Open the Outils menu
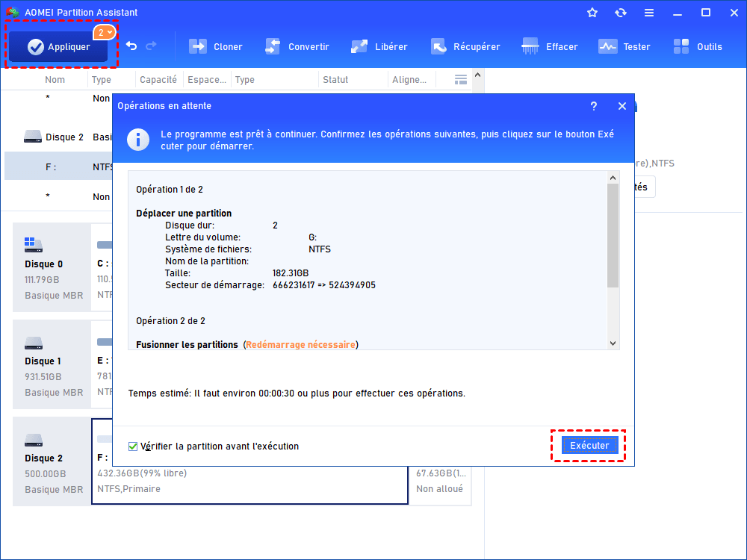747x560 pixels. 698,46
